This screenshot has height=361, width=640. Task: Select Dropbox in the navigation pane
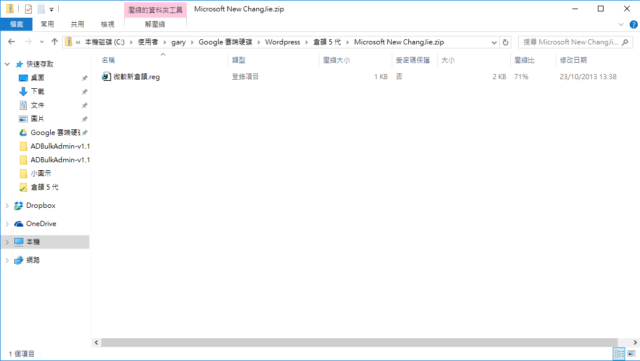[x=40, y=205]
